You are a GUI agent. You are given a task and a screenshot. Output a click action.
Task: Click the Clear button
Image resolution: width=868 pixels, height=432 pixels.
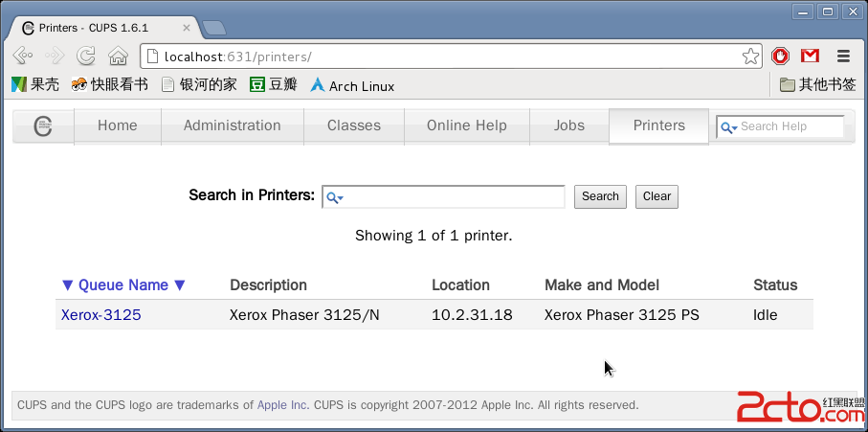pos(657,196)
